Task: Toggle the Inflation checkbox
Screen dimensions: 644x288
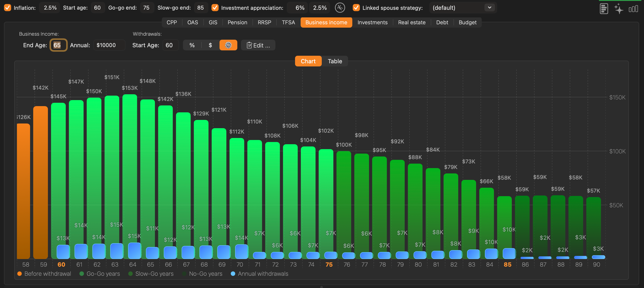Action: click(8, 8)
